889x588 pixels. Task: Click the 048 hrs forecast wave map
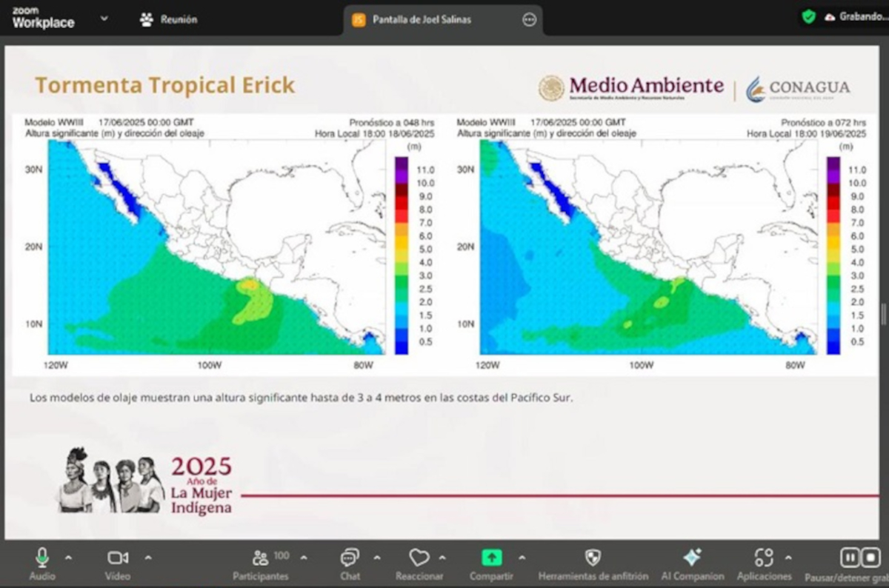[x=217, y=247]
